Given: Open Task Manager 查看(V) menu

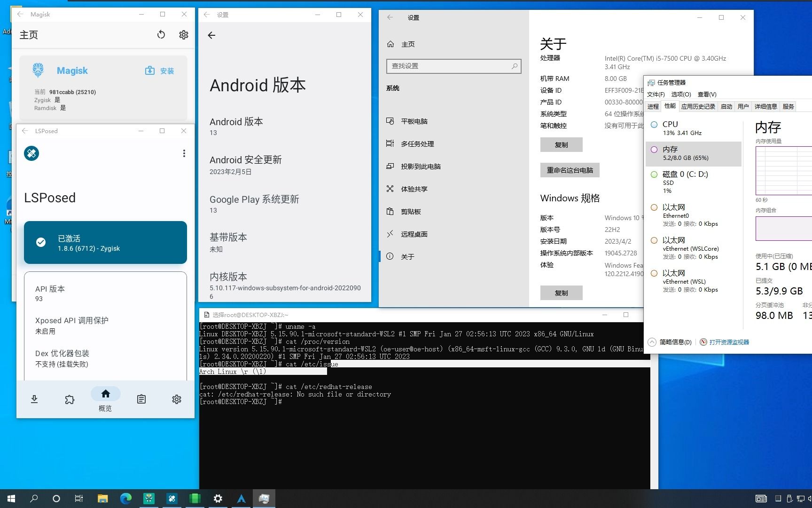Looking at the screenshot, I should pyautogui.click(x=707, y=95).
